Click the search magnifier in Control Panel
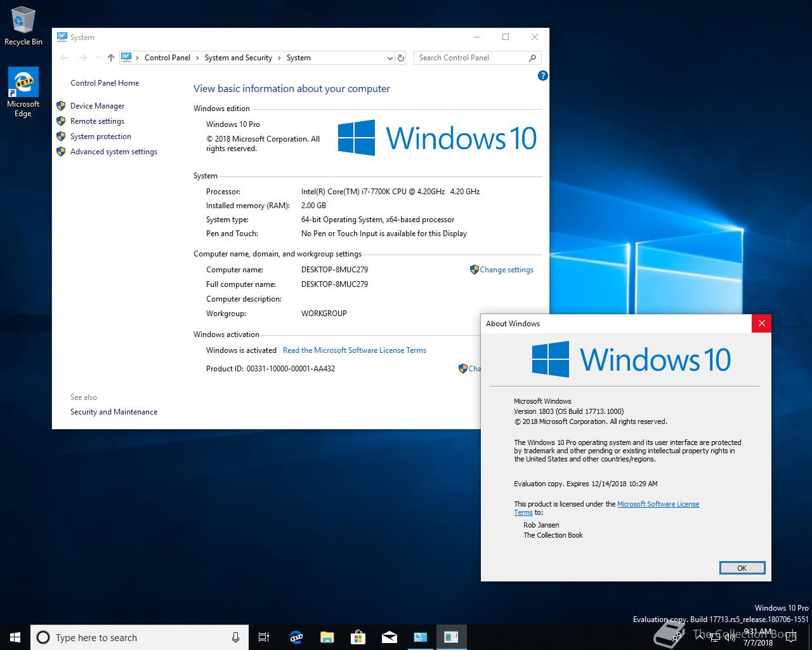This screenshot has height=650, width=812. 532,58
